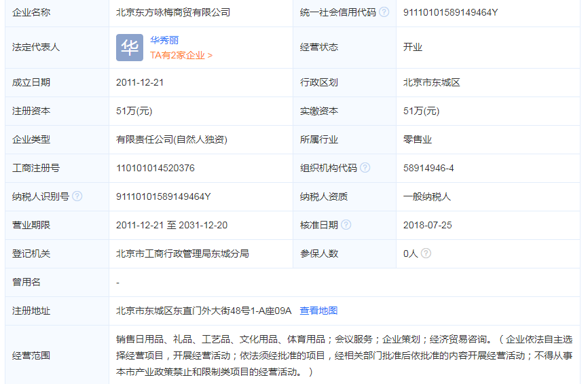Click 经营状态 label cell
The width and height of the screenshot is (588, 384).
click(344, 48)
